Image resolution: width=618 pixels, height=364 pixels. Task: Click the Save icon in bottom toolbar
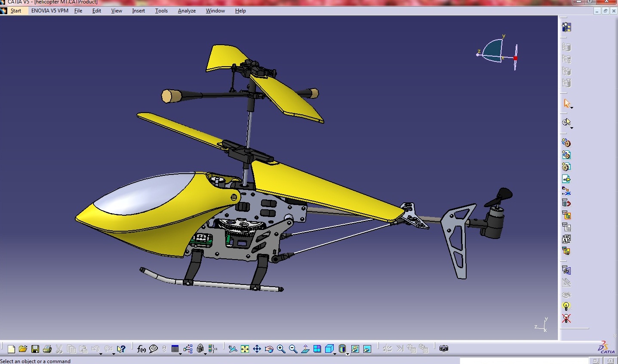(x=35, y=349)
